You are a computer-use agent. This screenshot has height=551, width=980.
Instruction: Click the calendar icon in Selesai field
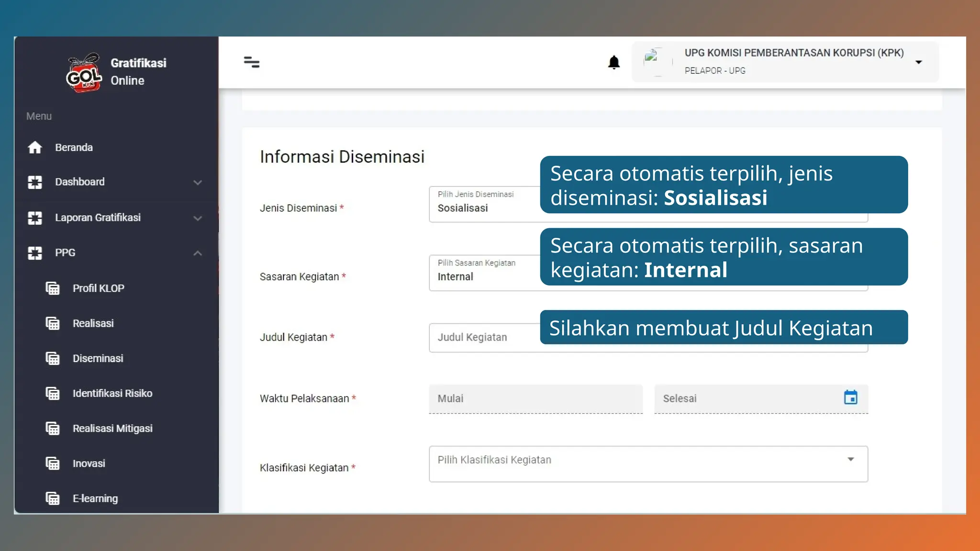(x=850, y=397)
